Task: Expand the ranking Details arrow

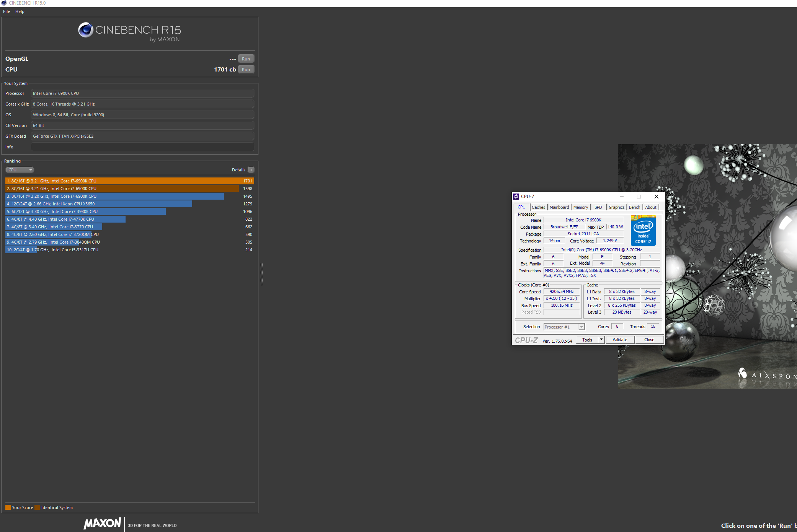Action: (x=251, y=170)
